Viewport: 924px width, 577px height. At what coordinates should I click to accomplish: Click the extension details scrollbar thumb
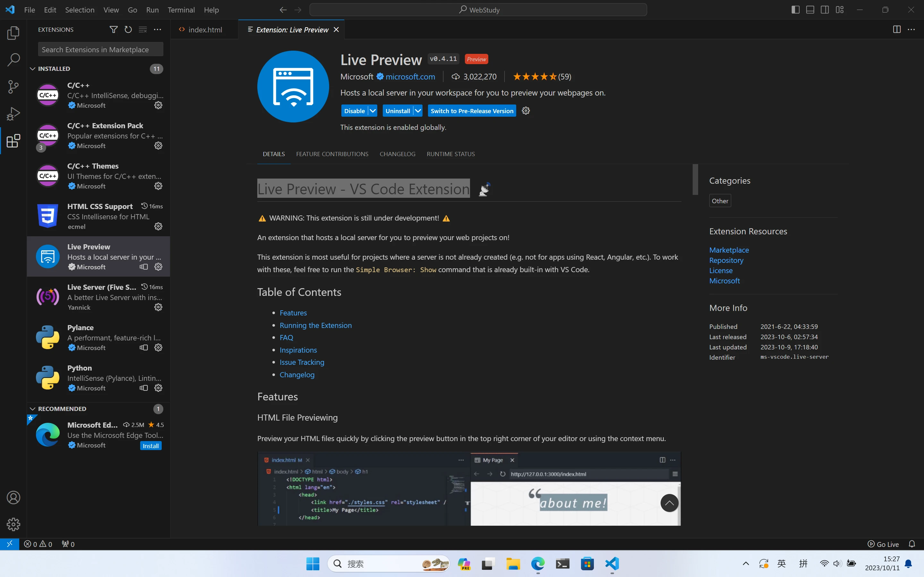tap(695, 180)
